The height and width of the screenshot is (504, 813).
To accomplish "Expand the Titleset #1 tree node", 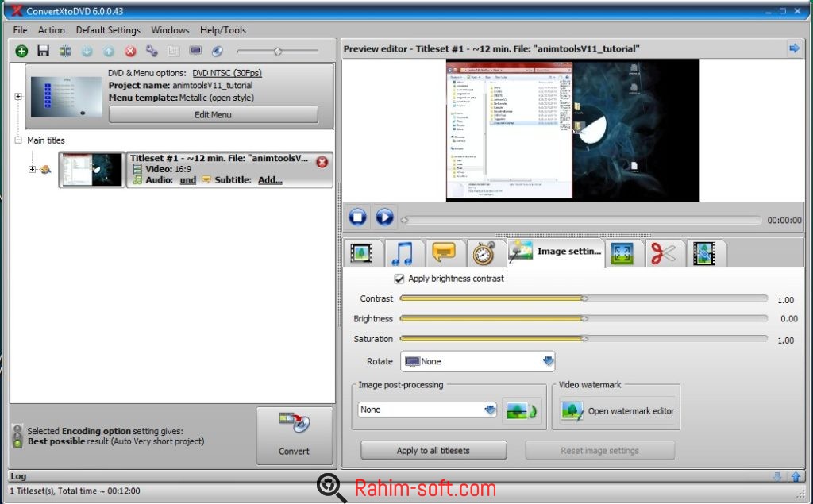I will (32, 169).
